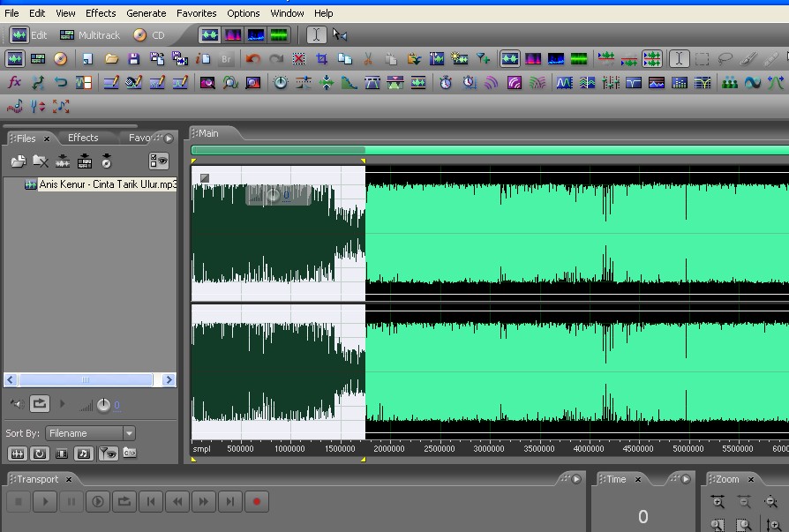Screen dimensions: 789x532
Task: Toggle Show Loop Files filter button
Action: click(x=39, y=453)
